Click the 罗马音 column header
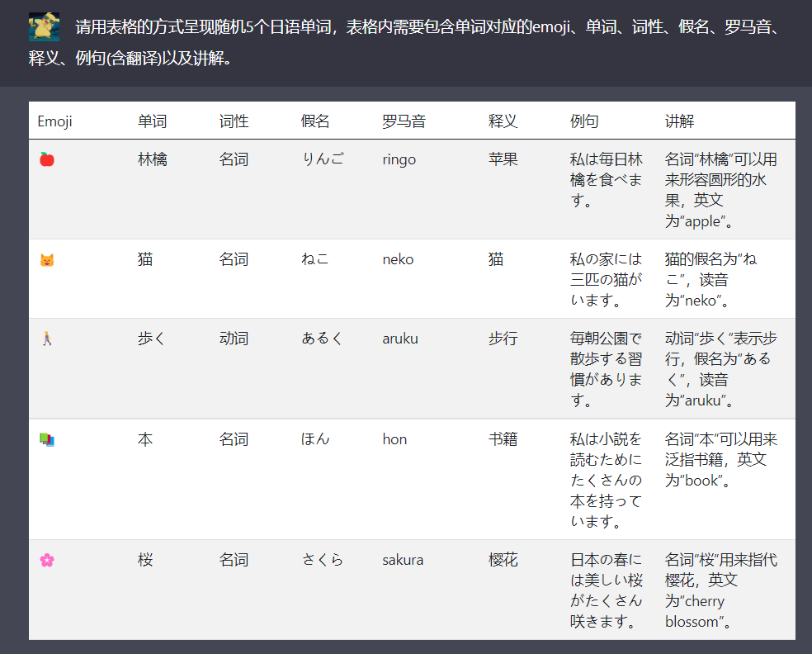The height and width of the screenshot is (654, 812). click(x=404, y=121)
